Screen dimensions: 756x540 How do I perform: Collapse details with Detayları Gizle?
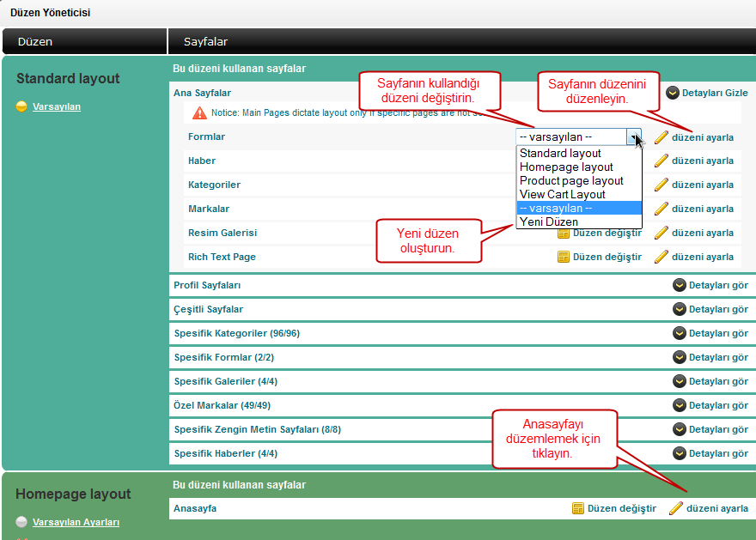[674, 93]
